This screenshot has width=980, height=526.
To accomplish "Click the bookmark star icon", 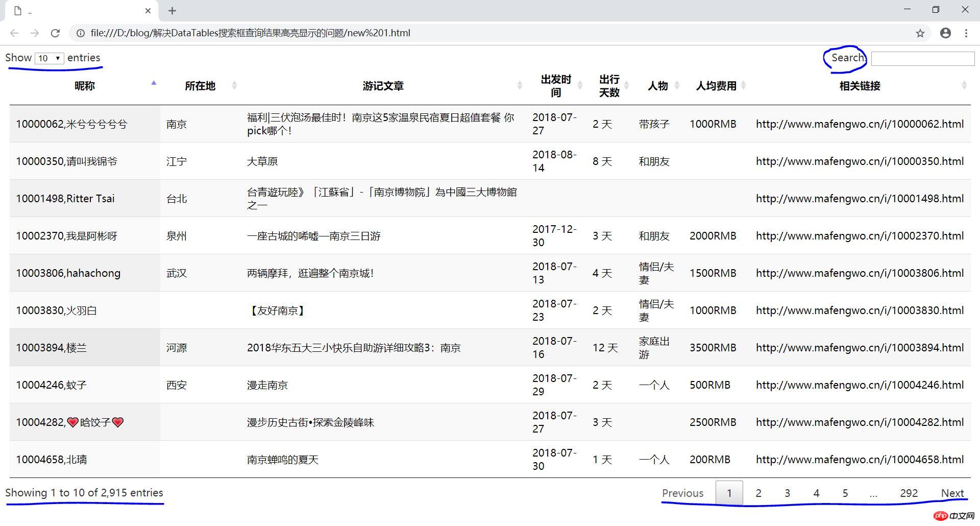I will coord(920,33).
